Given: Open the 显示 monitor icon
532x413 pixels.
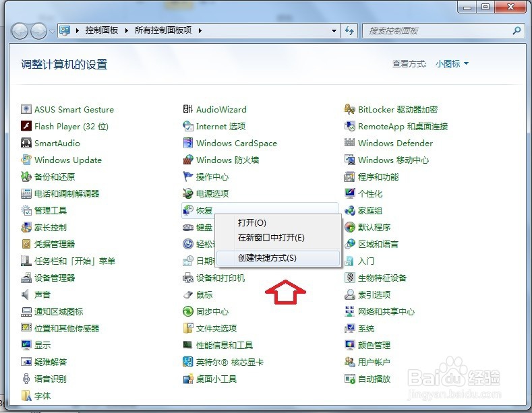Looking at the screenshot, I should (26, 345).
